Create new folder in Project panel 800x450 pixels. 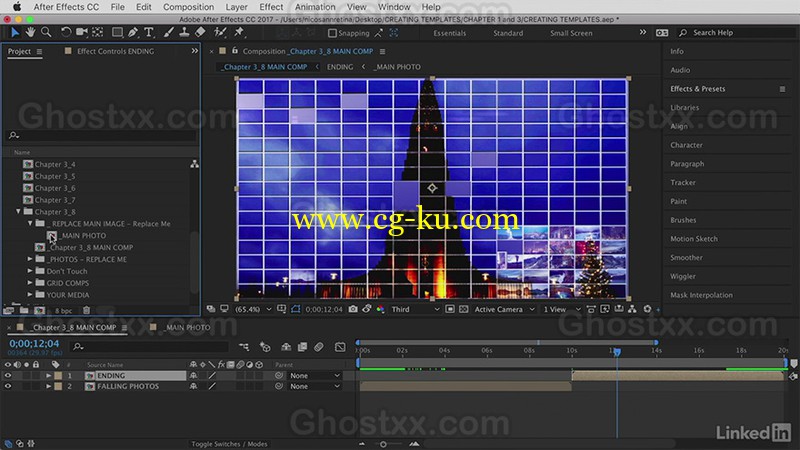tap(24, 310)
